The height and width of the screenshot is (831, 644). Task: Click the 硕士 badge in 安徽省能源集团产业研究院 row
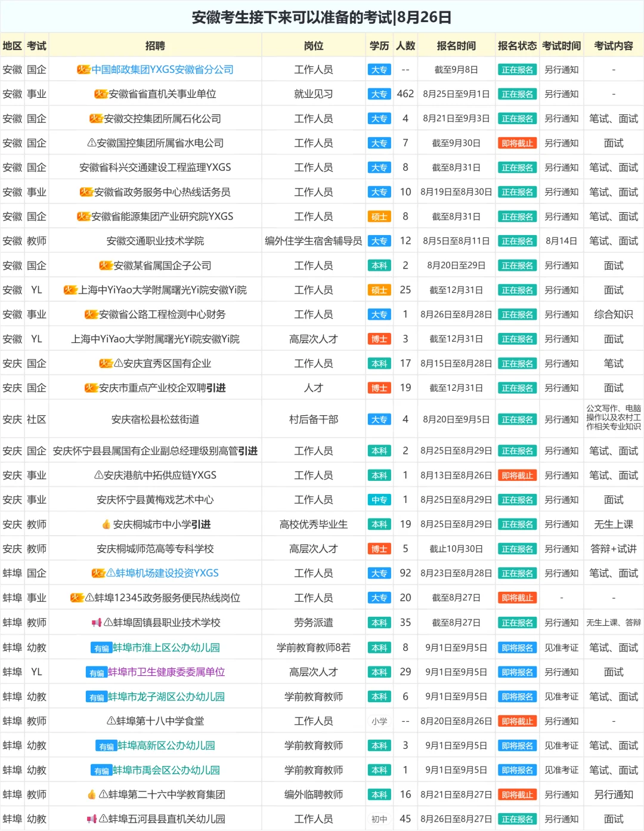click(379, 217)
